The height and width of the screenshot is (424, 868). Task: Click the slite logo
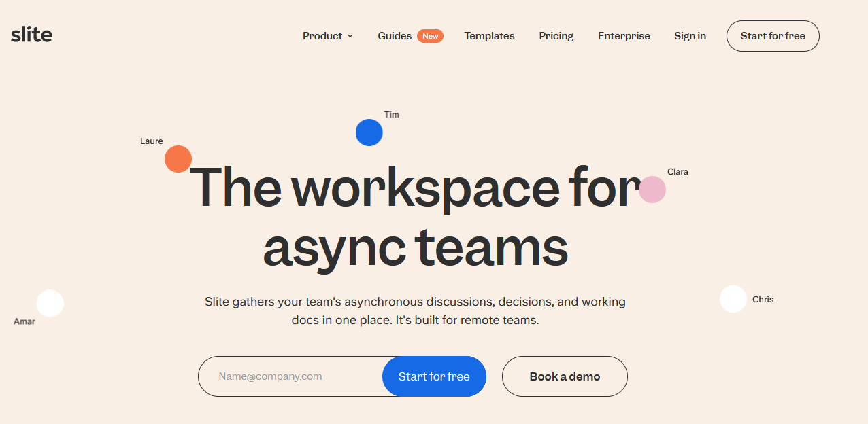point(31,35)
